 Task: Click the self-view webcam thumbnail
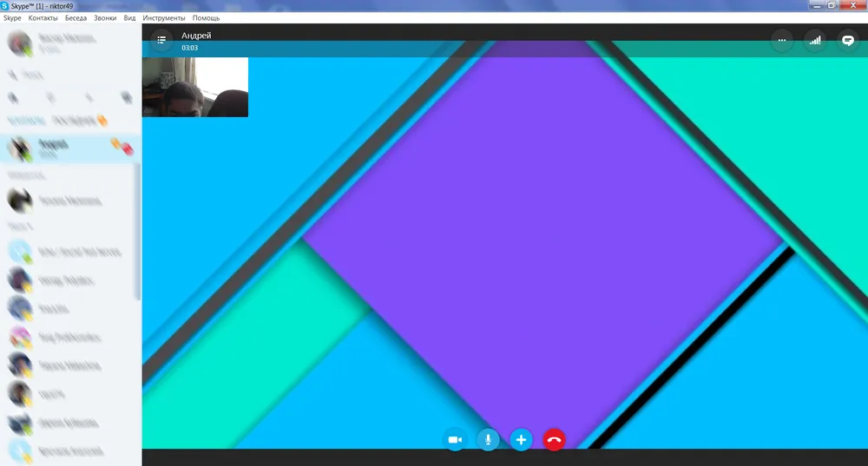click(x=195, y=87)
